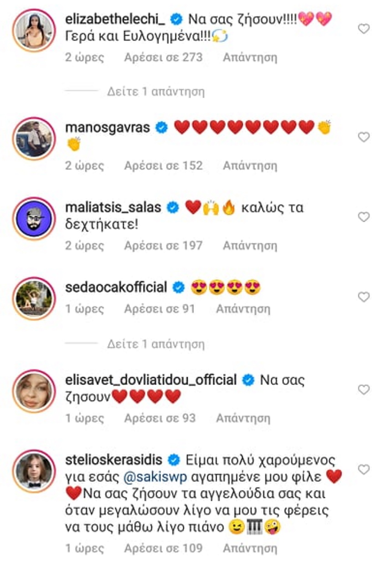Like the comment by elizabethelechi_

pos(363,29)
